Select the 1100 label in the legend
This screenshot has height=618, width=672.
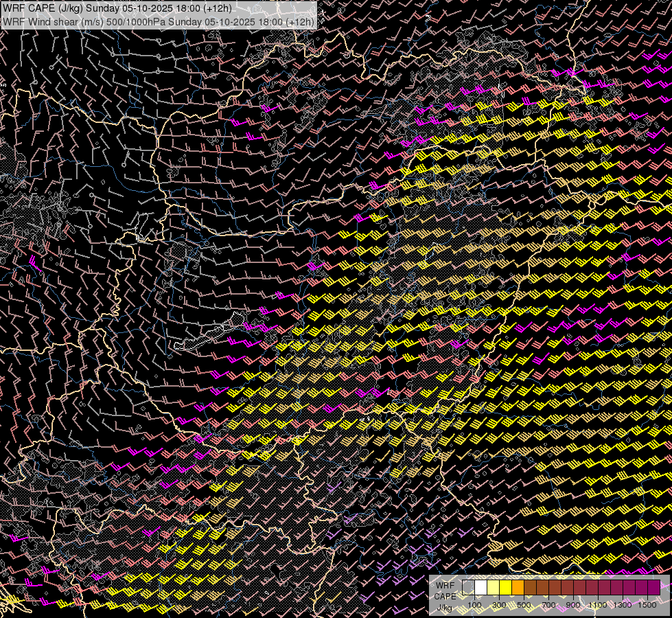(x=598, y=604)
